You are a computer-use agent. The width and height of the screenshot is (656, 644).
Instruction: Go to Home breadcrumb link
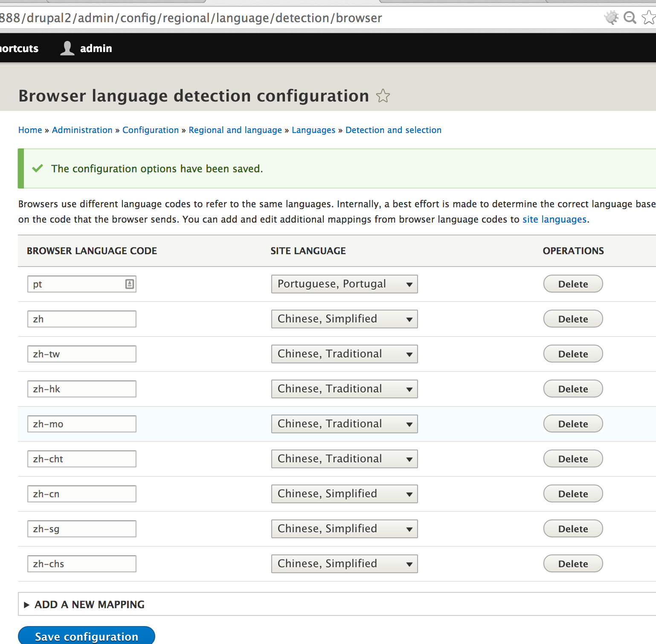(x=30, y=130)
